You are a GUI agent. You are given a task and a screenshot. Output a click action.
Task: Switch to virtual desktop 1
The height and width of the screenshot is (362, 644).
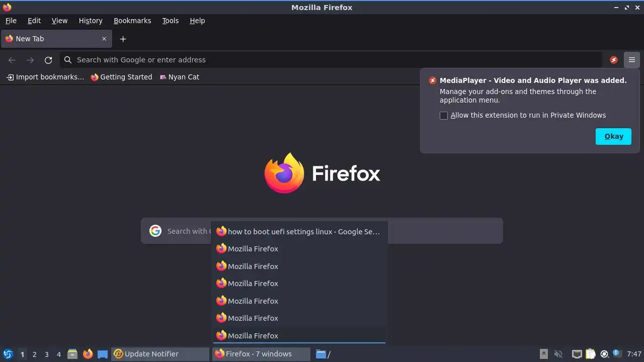22,354
